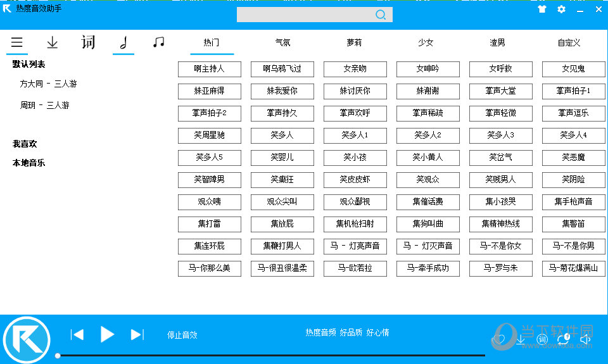Click the 热度音频 好品质 好心情 song title text

pos(347,332)
